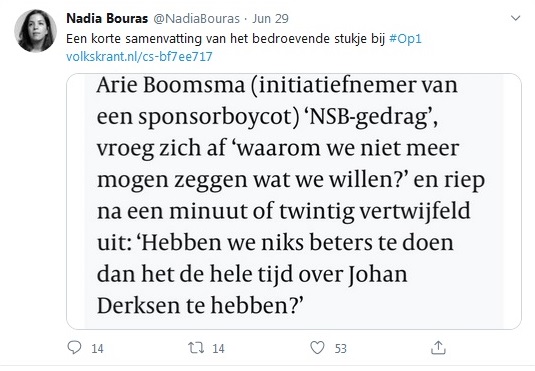Viewport: 535px width, 371px height.
Task: Open the @NadiaBouras handle link
Action: 197,18
